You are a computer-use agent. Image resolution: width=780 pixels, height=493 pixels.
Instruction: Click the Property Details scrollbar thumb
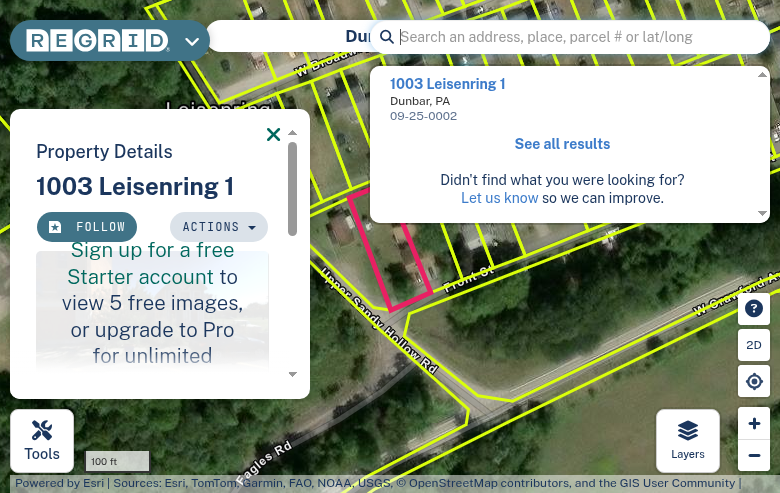tap(292, 188)
